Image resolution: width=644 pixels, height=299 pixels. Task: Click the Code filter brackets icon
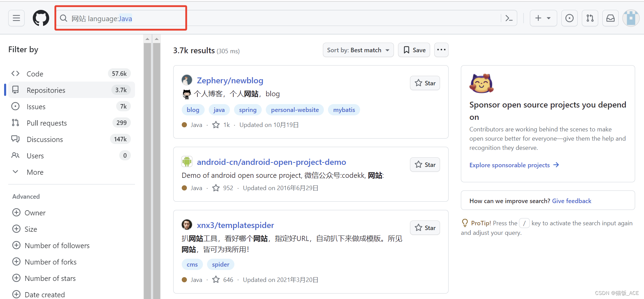click(15, 73)
